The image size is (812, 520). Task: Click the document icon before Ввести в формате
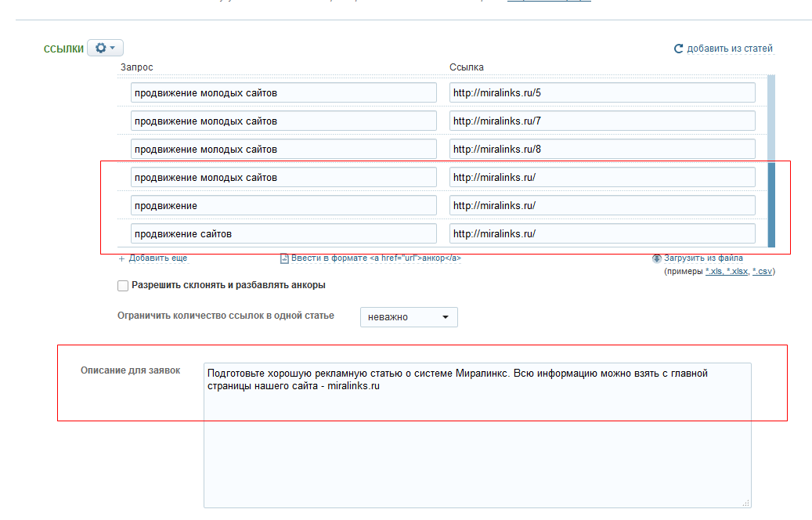[284, 258]
